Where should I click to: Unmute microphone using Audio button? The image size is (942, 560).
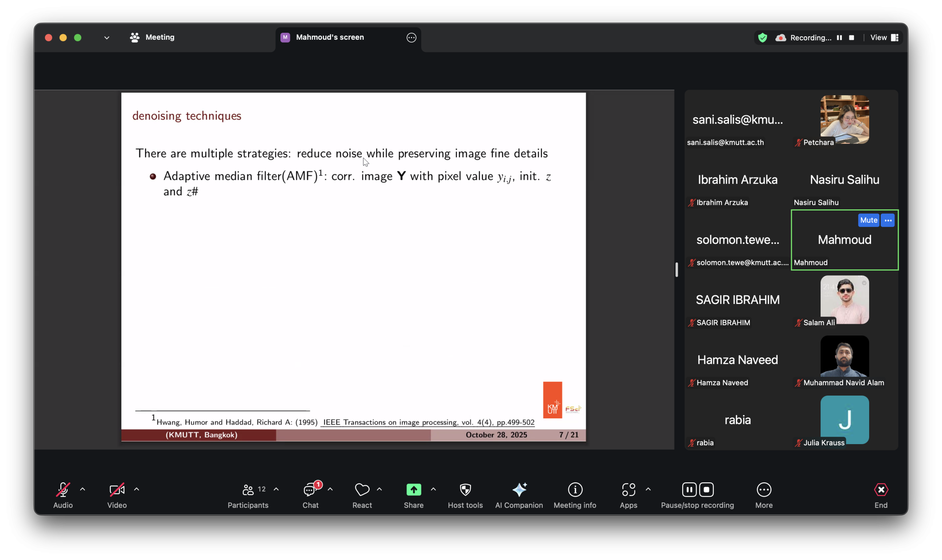click(63, 490)
